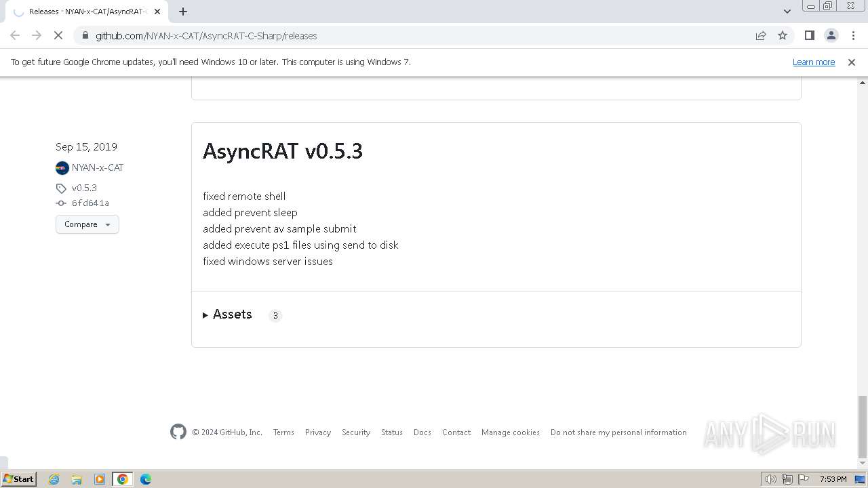
Task: Open the volume tray icon
Action: point(771,479)
